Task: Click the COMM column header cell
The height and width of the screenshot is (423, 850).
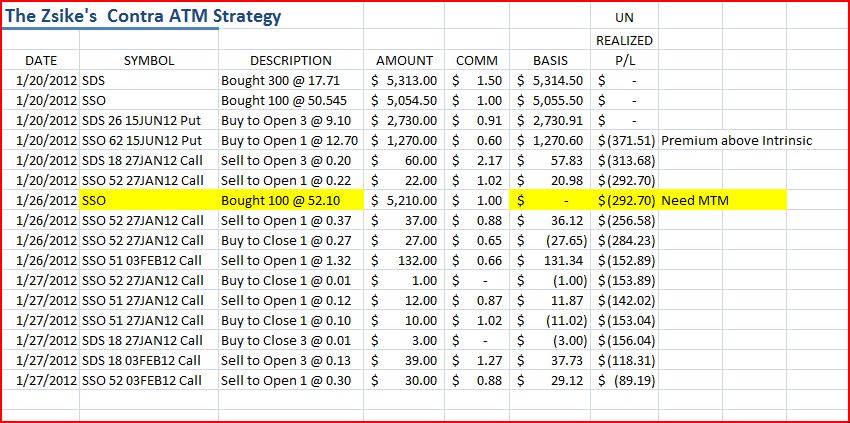Action: tap(476, 60)
